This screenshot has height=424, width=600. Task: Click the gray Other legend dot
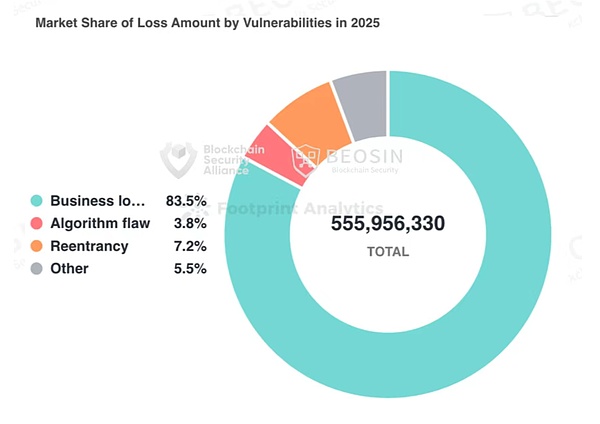[x=37, y=269]
